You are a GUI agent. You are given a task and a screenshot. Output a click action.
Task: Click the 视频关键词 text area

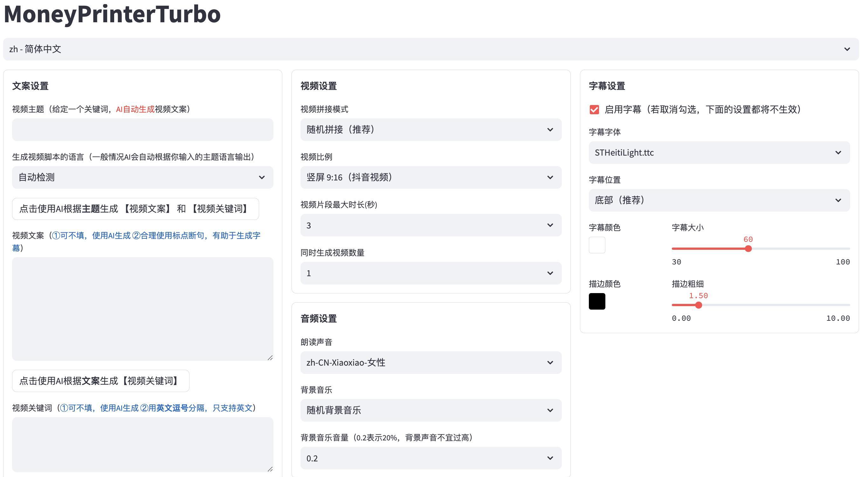pos(142,445)
